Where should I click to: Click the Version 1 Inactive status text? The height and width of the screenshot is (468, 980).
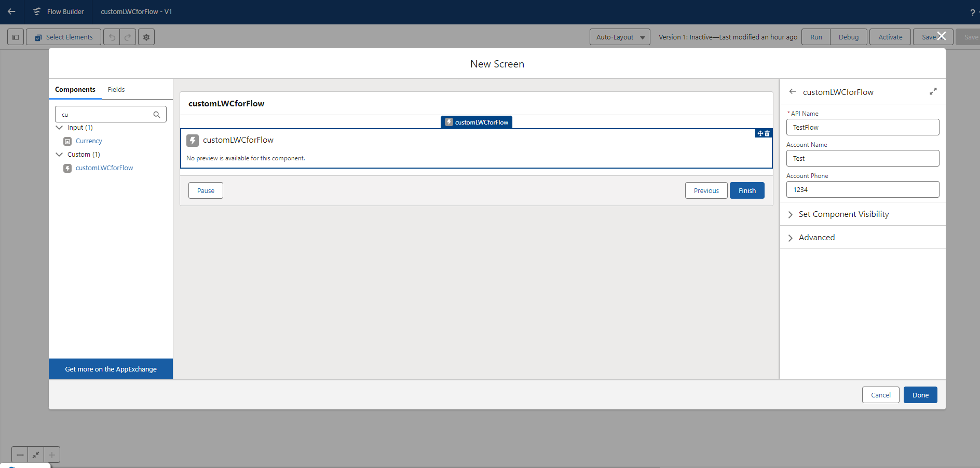(x=728, y=37)
